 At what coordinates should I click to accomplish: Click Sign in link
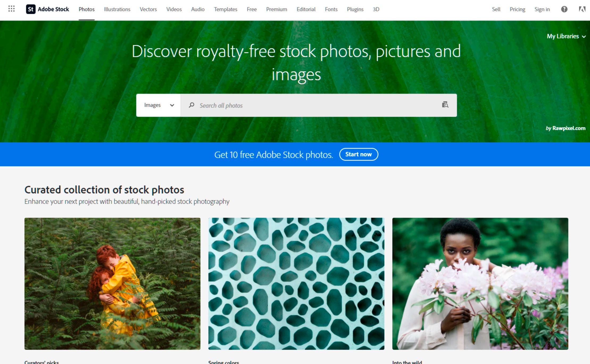[x=542, y=9]
